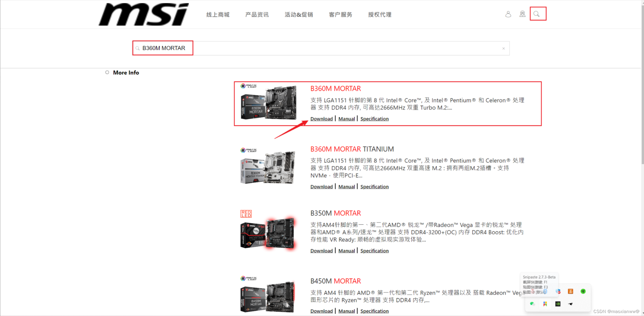Viewport: 644px width, 316px height.
Task: Click the Mystic Light badge on B360M TITANIUM
Action: coord(249,150)
